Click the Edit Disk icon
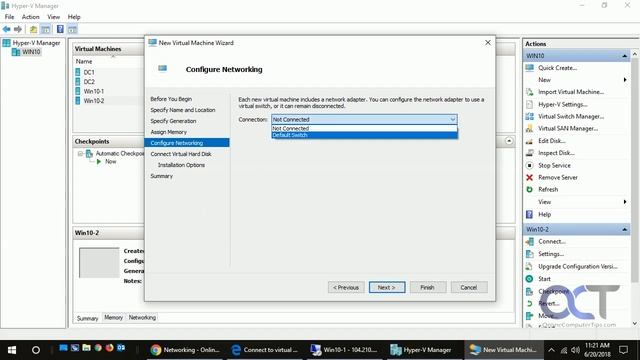 click(529, 141)
